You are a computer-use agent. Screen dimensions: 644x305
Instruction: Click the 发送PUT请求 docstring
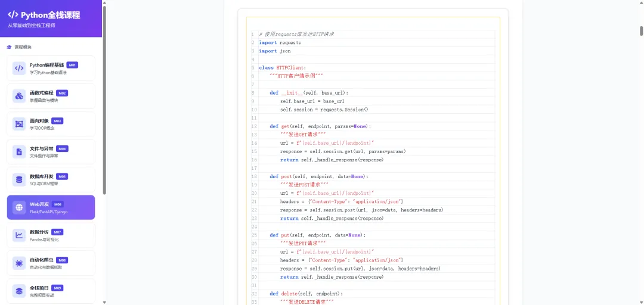click(x=303, y=244)
